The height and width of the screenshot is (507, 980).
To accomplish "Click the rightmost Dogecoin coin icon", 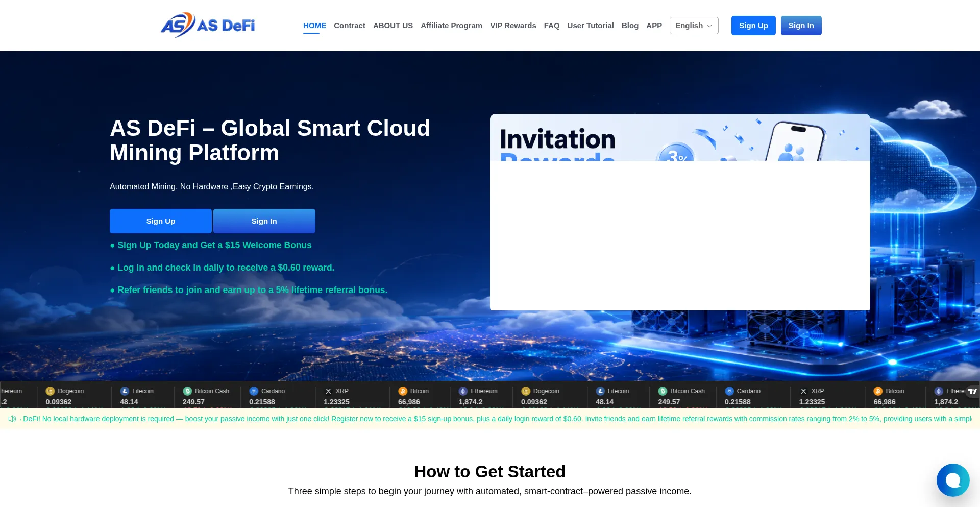I will click(526, 391).
